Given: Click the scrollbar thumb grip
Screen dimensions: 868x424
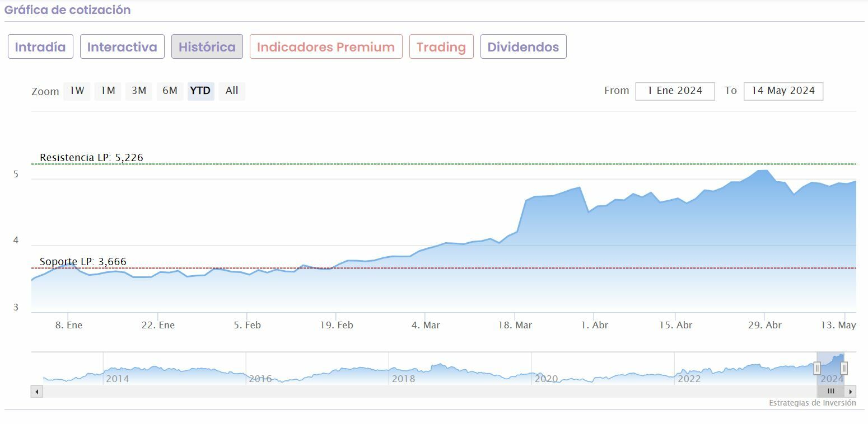Looking at the screenshot, I should 831,392.
